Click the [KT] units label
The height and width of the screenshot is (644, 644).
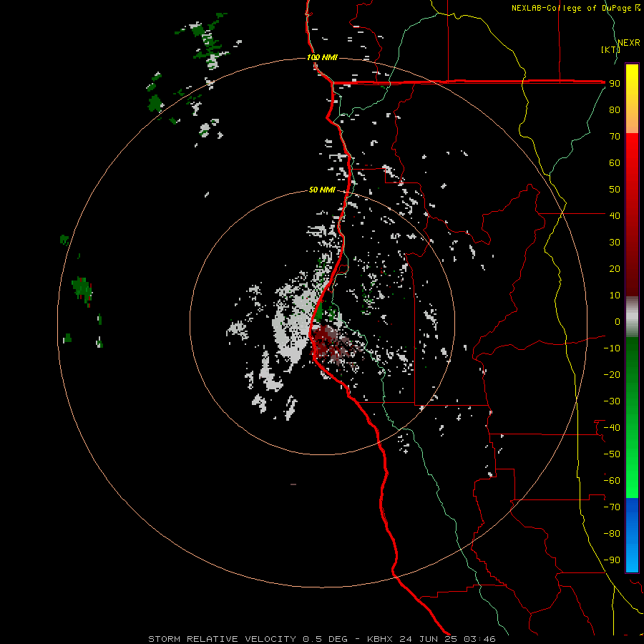tap(611, 49)
